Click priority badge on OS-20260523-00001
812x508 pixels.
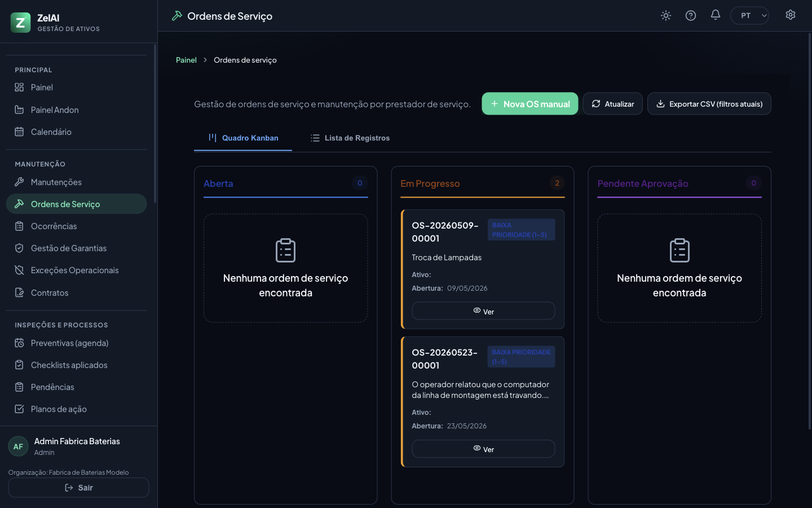tap(522, 357)
